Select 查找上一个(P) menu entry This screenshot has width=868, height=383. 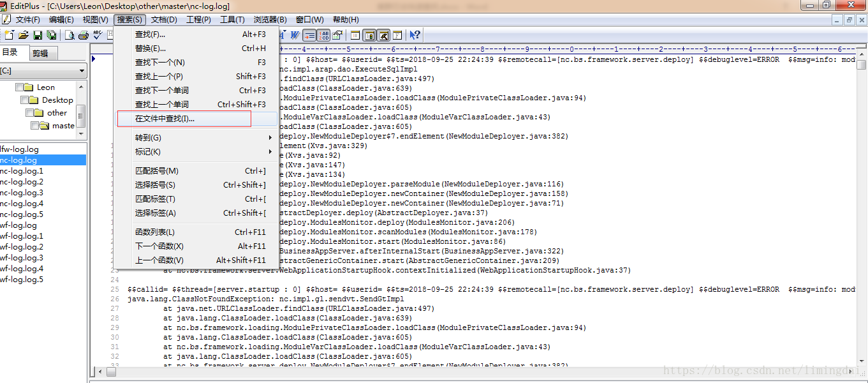(x=196, y=77)
